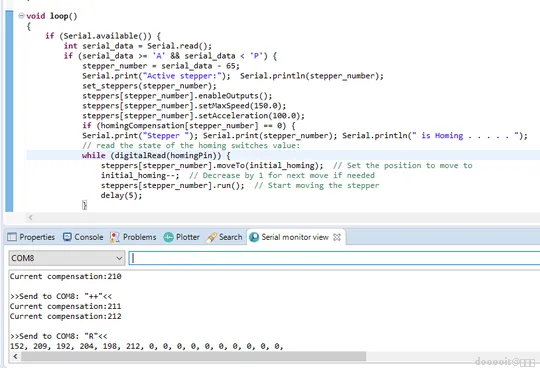Click the Console monitor icon
Viewport: 540px width, 368px height.
tap(67, 237)
